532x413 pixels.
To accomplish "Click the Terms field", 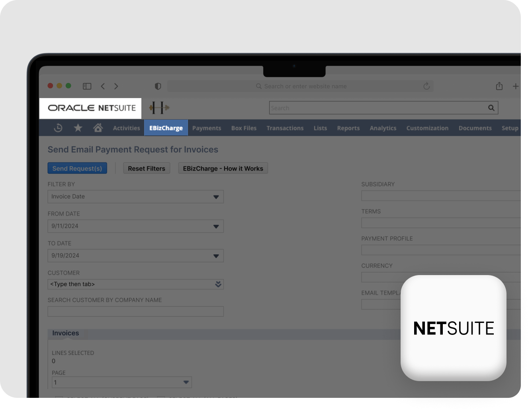I will [x=441, y=223].
